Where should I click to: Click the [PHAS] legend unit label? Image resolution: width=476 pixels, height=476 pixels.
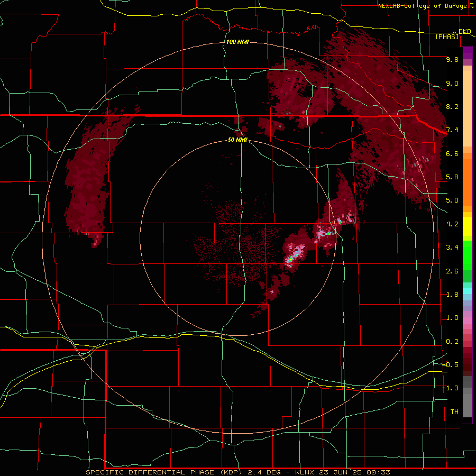tap(447, 37)
